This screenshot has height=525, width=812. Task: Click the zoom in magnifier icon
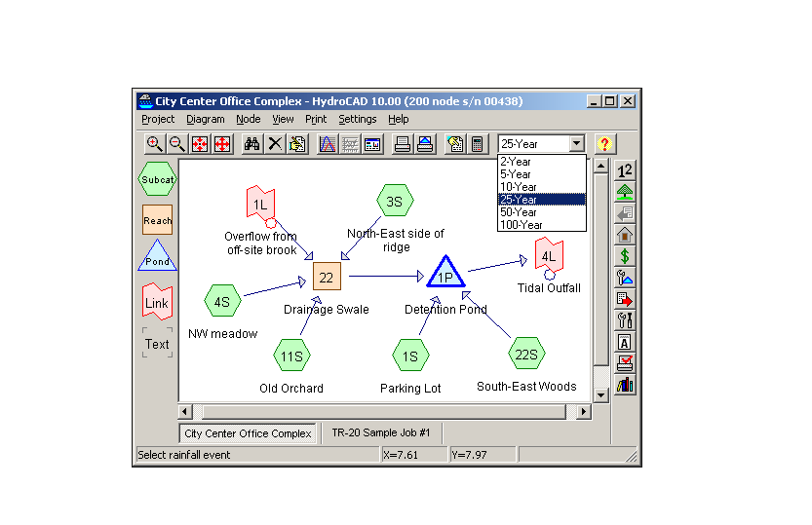point(154,144)
